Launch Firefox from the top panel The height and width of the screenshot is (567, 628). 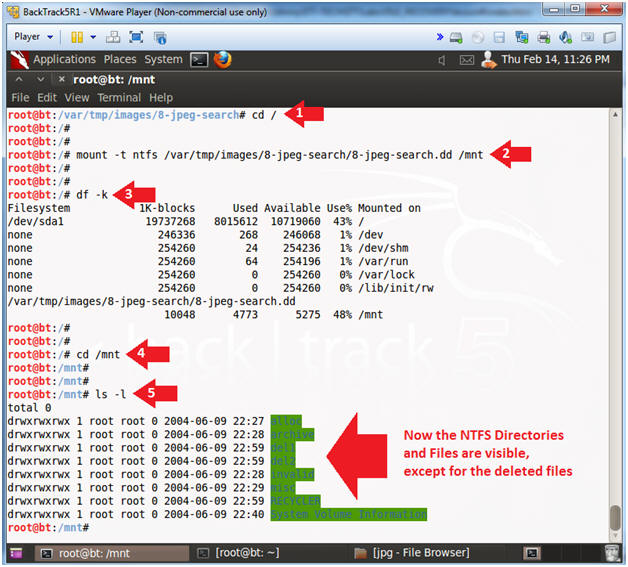222,60
